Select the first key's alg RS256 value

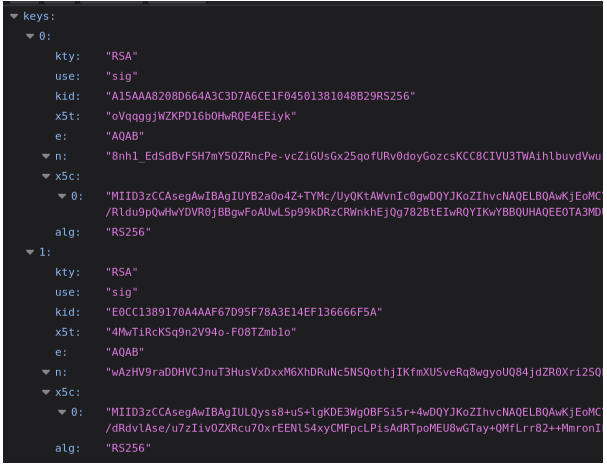(x=128, y=232)
